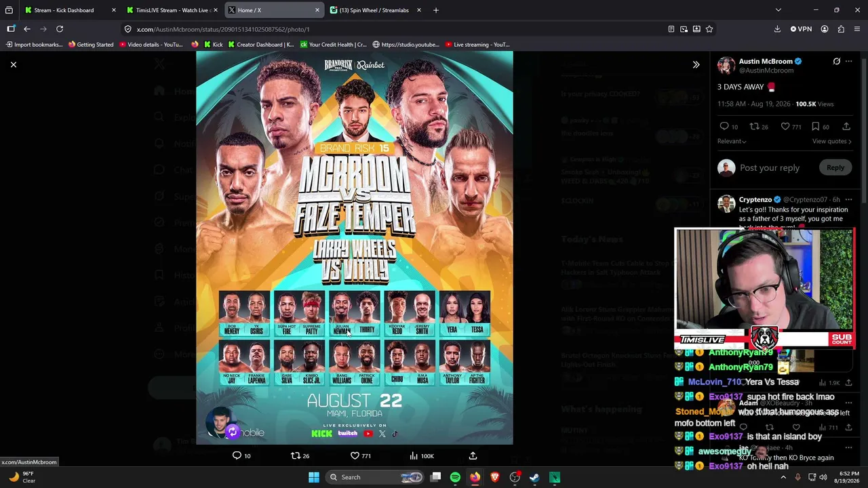Image resolution: width=868 pixels, height=488 pixels.
Task: Open the volume control in system tray
Action: coord(823,477)
